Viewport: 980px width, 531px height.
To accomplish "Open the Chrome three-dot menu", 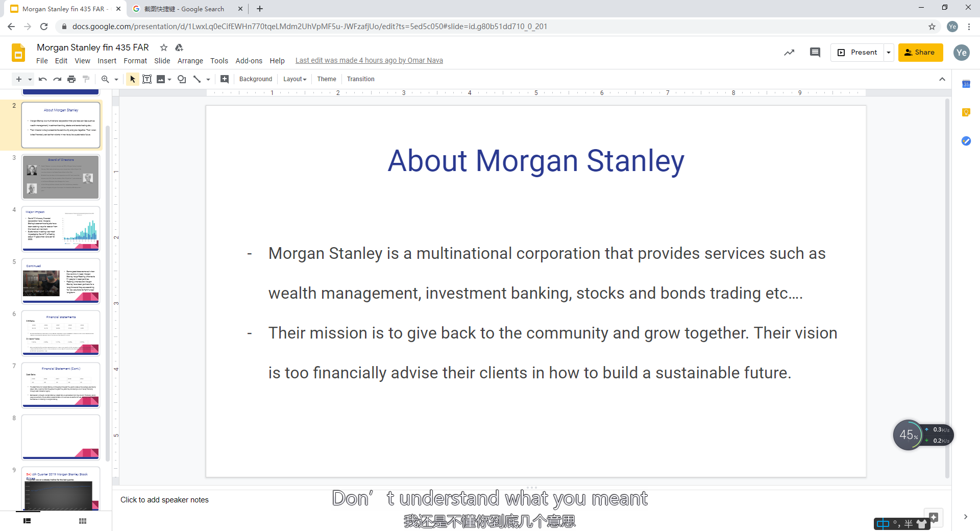I will tap(969, 27).
